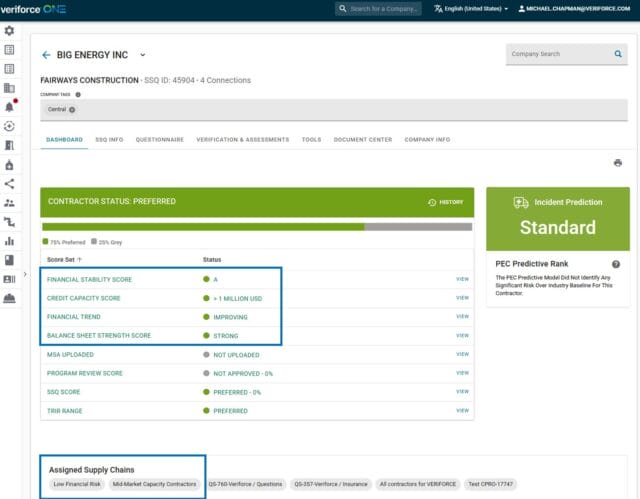Viewport: 640px width, 499px height.
Task: Click View for Credit Capacity Score
Action: pyautogui.click(x=462, y=298)
